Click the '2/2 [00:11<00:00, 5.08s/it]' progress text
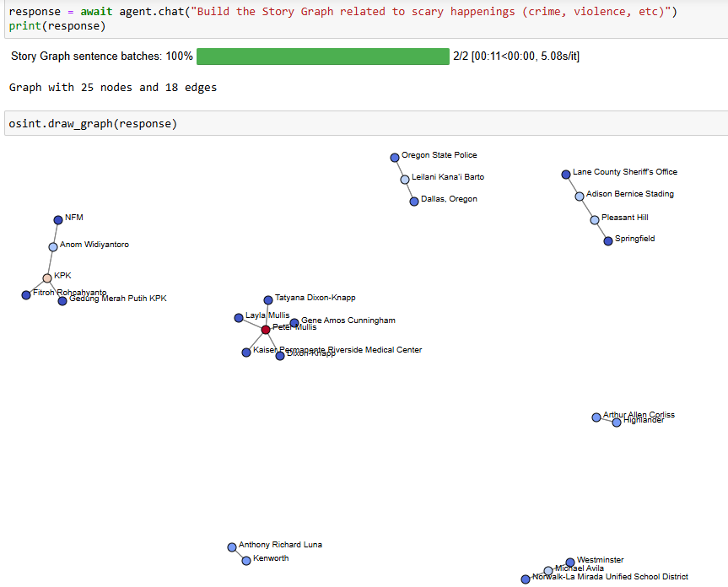The width and height of the screenshot is (728, 587). (x=516, y=57)
